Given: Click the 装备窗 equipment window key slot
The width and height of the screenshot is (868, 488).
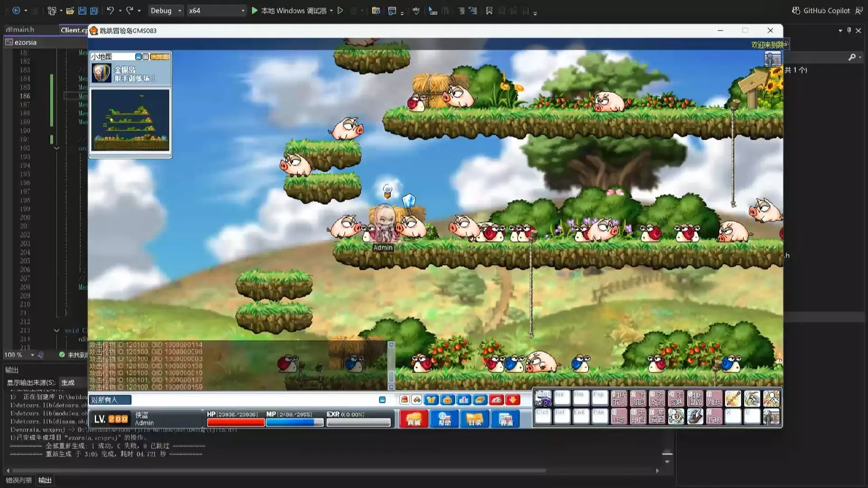Looking at the screenshot, I should 657,416.
